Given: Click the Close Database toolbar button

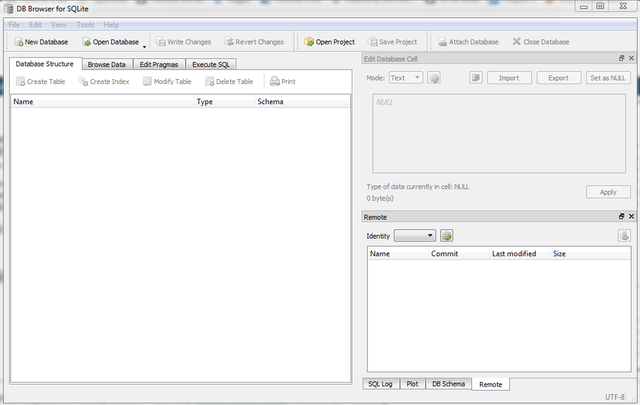Looking at the screenshot, I should pos(541,42).
